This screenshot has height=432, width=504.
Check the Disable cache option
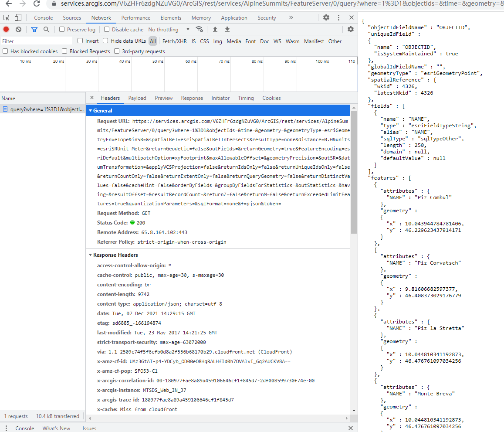click(x=106, y=29)
